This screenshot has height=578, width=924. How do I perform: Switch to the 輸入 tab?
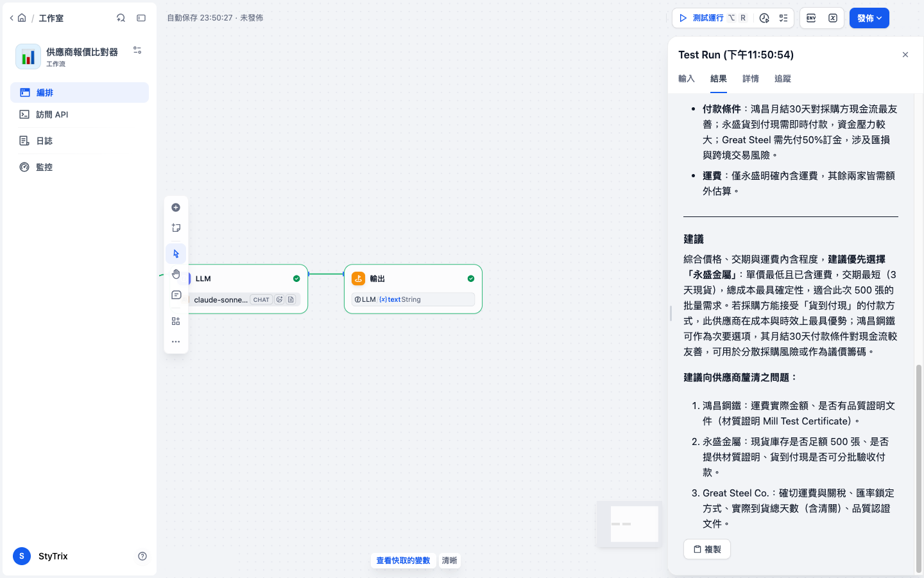click(687, 79)
